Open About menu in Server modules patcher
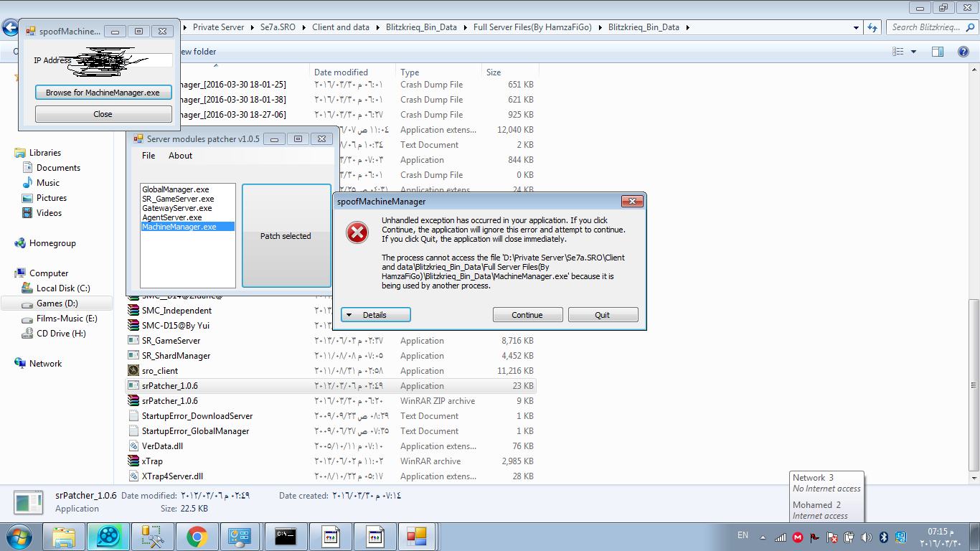 (x=180, y=156)
